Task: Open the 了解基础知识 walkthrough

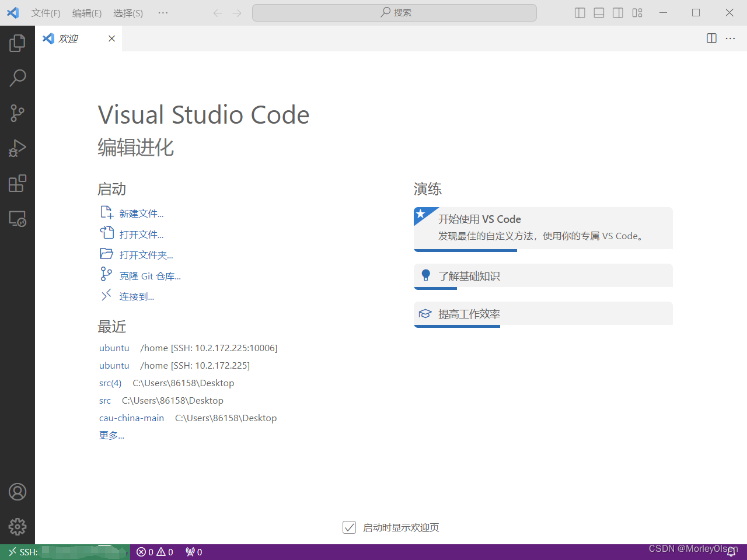Action: [x=543, y=276]
